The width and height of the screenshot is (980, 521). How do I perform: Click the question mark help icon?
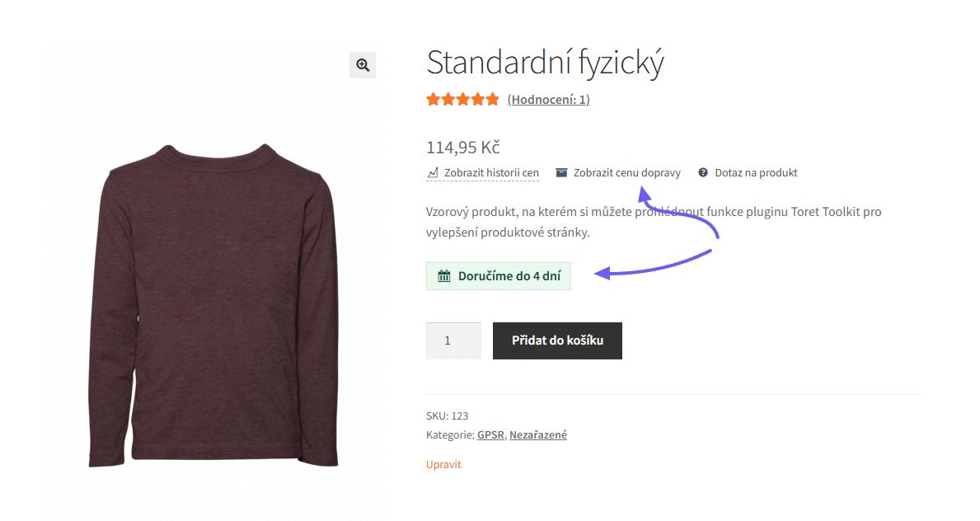[x=703, y=173]
